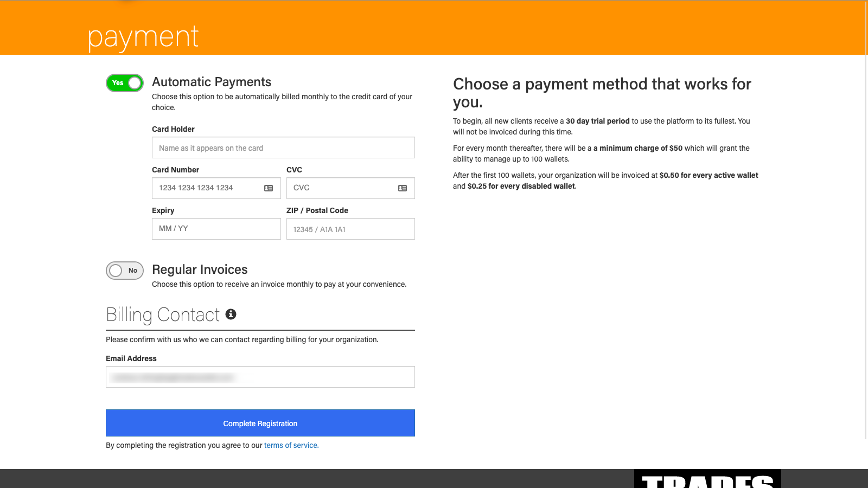Click into the Card Number input

pos(209,188)
